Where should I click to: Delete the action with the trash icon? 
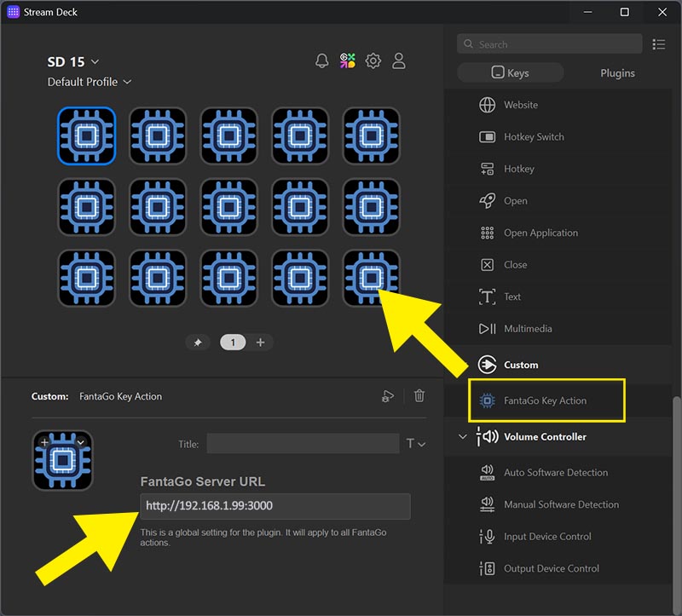coord(419,396)
